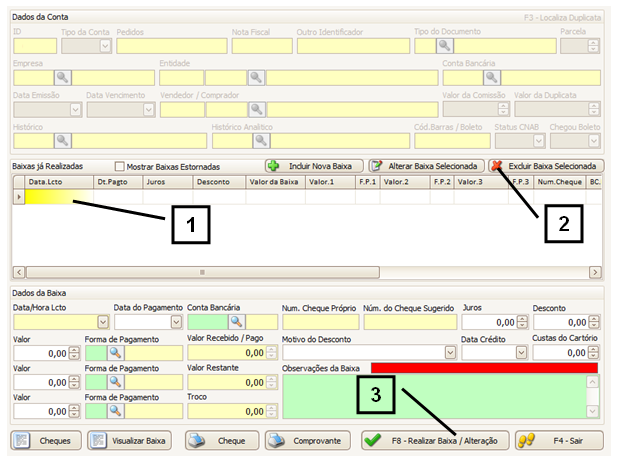
Task: Open the Data Crédito dropdown
Action: pyautogui.click(x=521, y=352)
